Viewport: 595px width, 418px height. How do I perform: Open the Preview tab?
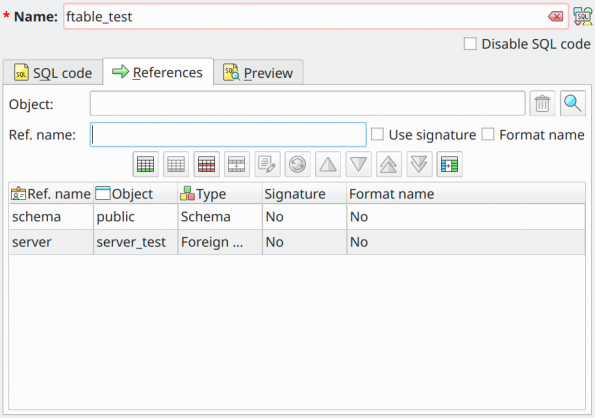point(258,72)
